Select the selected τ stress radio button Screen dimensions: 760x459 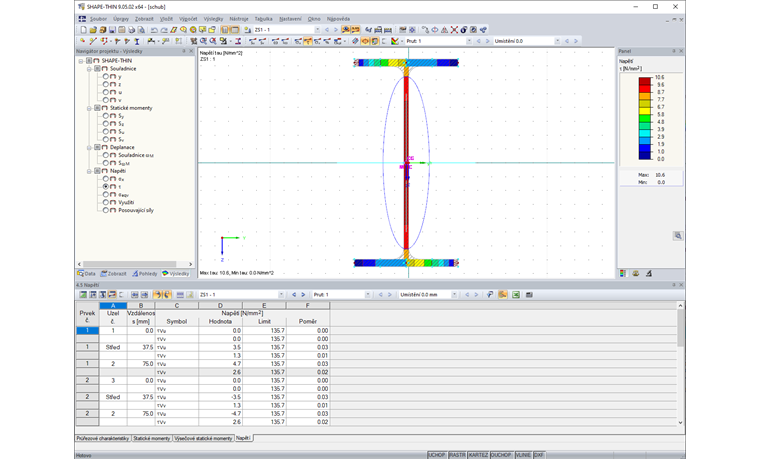[106, 186]
